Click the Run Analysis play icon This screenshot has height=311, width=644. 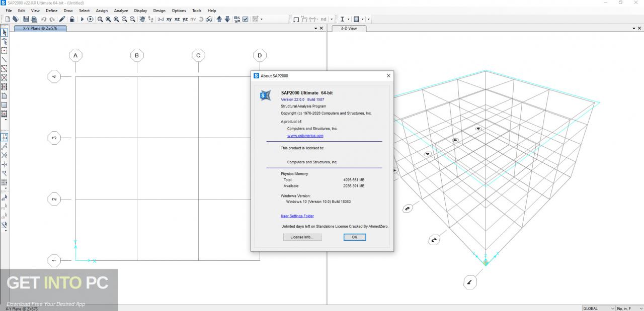click(x=82, y=19)
